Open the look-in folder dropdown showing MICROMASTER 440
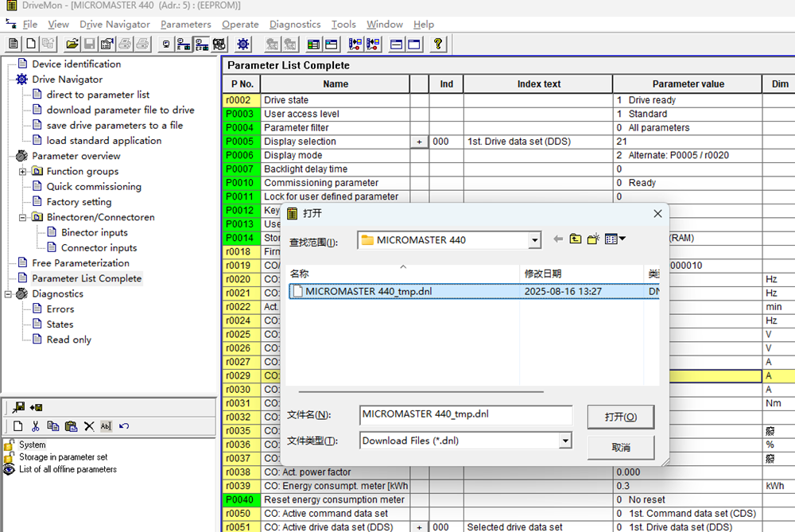795x532 pixels. click(x=535, y=240)
